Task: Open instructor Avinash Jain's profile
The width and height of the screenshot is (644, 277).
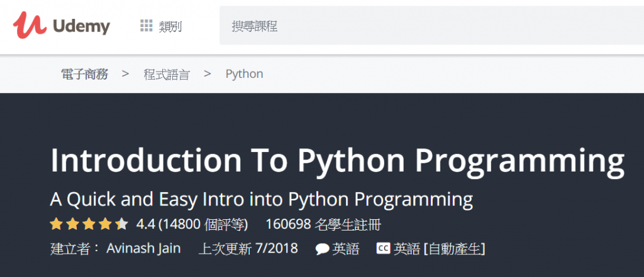Action: pyautogui.click(x=143, y=249)
